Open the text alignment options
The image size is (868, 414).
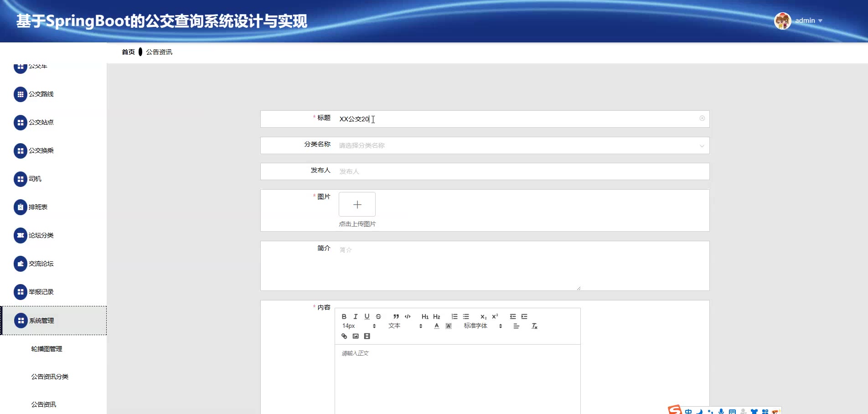[x=516, y=326]
